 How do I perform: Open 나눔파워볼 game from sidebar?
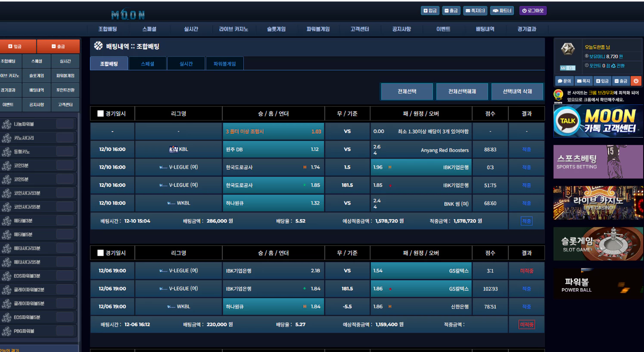[38, 124]
